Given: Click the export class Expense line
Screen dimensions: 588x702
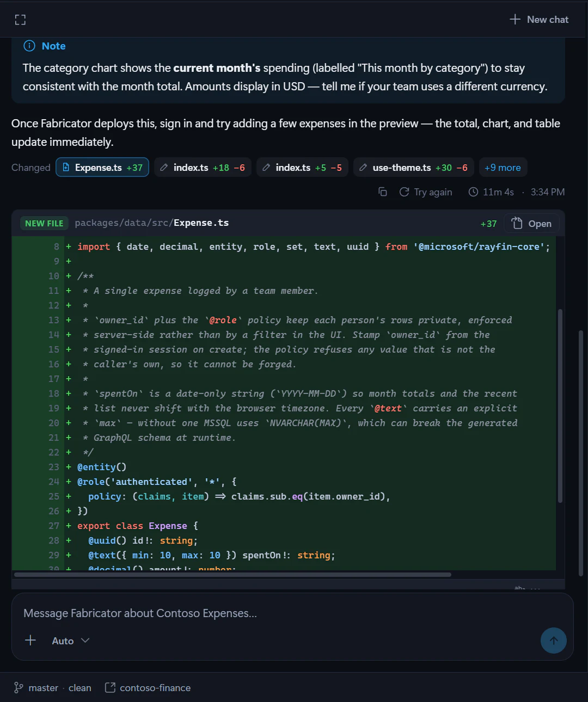Looking at the screenshot, I should click(x=138, y=526).
